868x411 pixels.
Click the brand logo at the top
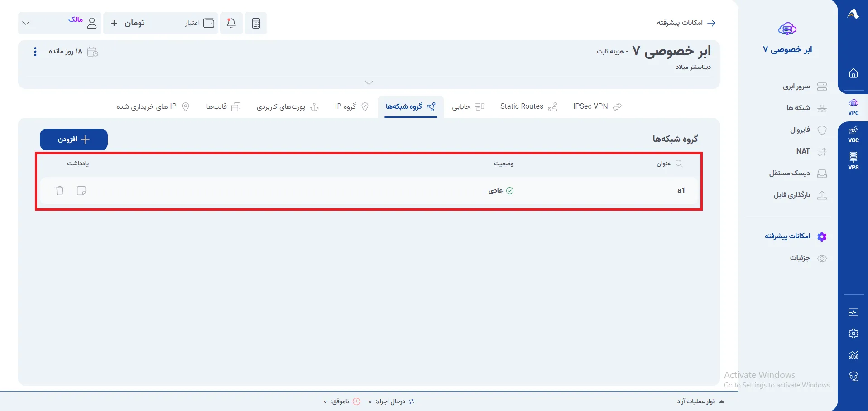853,14
